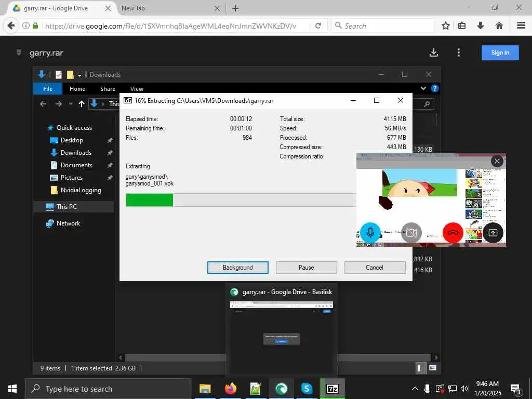Image resolution: width=532 pixels, height=399 pixels.
Task: Click Explorer back navigation arrow
Action: point(43,104)
